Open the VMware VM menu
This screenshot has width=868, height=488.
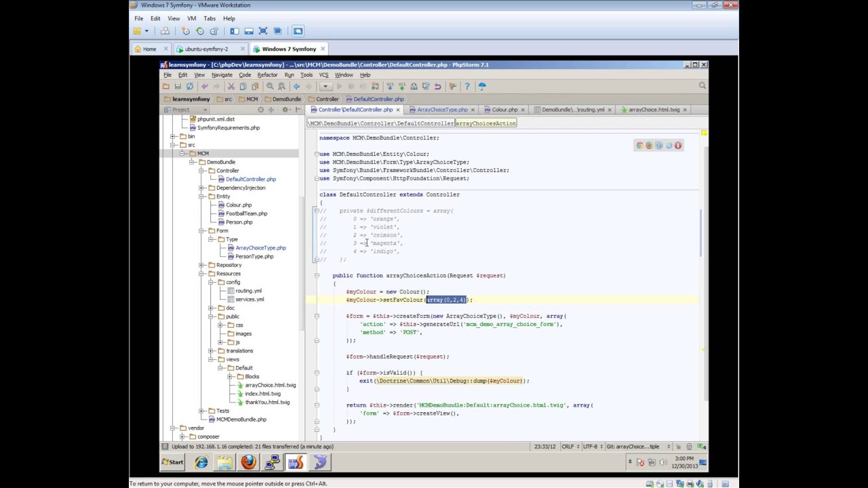tap(191, 18)
